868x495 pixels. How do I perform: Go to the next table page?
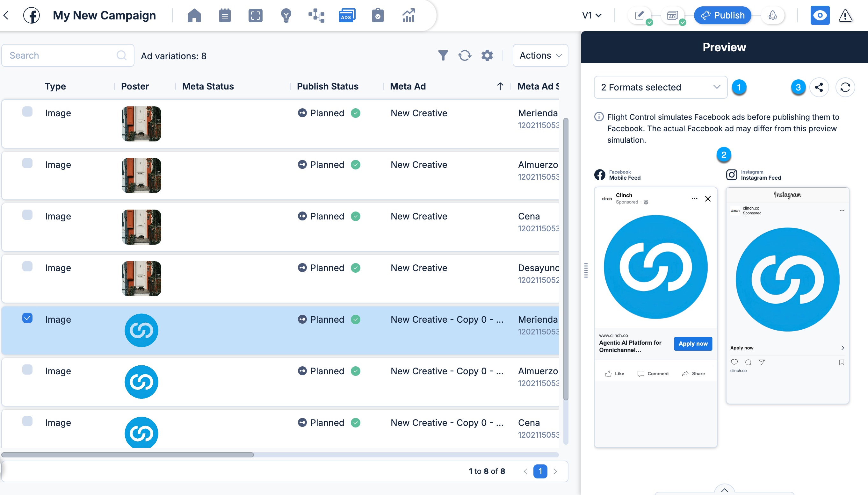pos(555,471)
